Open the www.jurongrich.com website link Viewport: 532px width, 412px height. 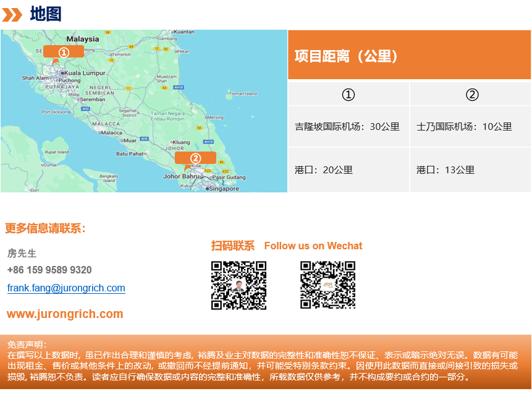coord(65,314)
